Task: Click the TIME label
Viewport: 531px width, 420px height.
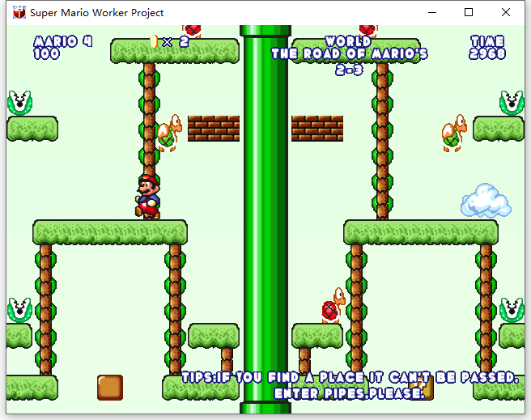Action: (487, 41)
